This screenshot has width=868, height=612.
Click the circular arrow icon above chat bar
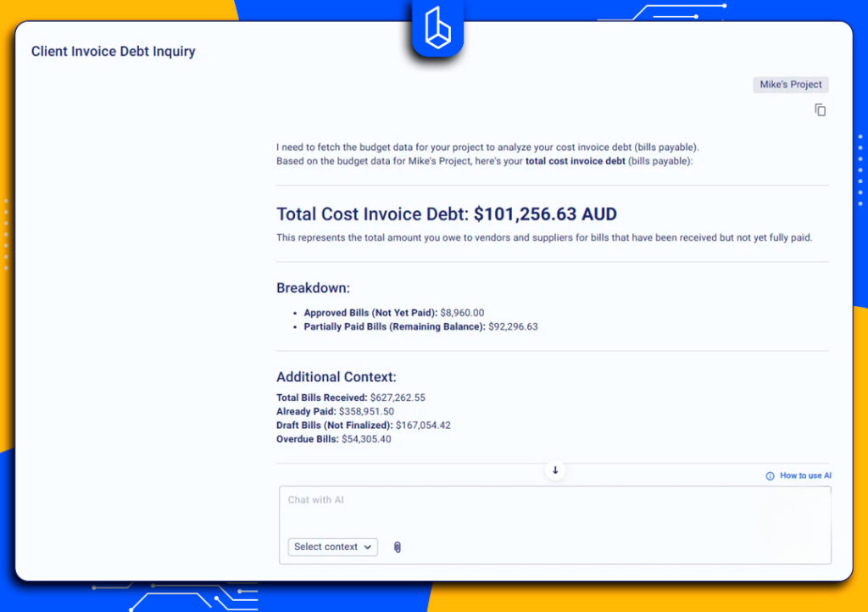(x=555, y=470)
